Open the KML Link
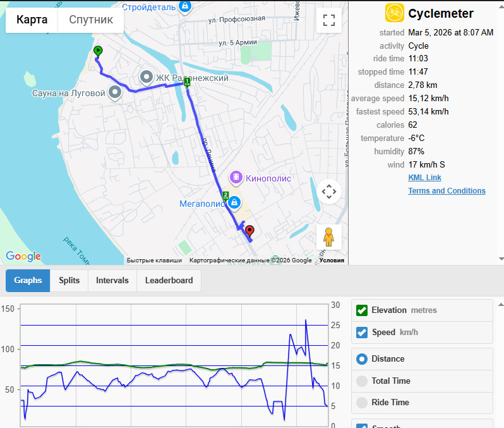The width and height of the screenshot is (504, 428). tap(424, 177)
